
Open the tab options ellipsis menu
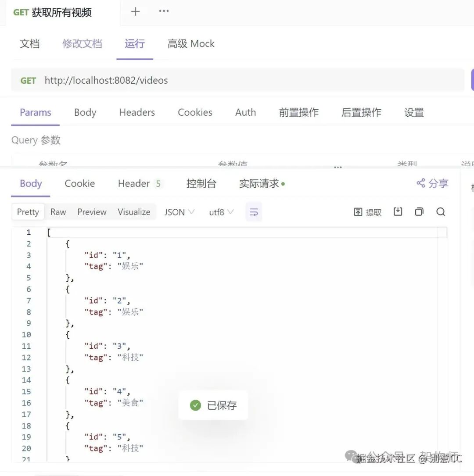coord(164,11)
